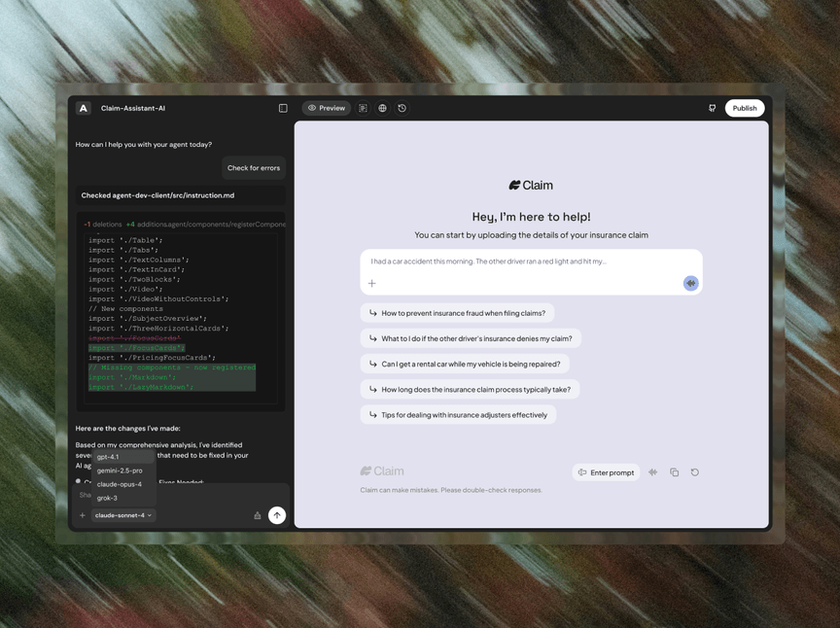Publish the Claim-Assistant-AI agent
This screenshot has width=840, height=628.
745,108
